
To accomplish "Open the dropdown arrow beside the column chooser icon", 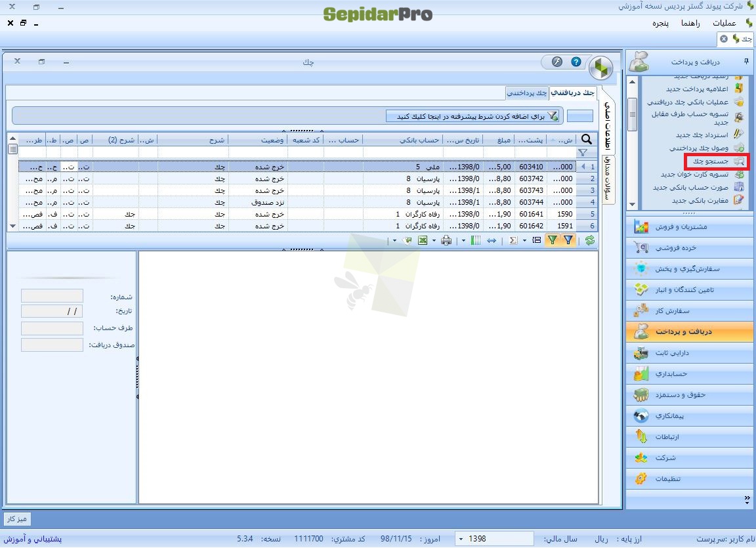I will coord(463,240).
